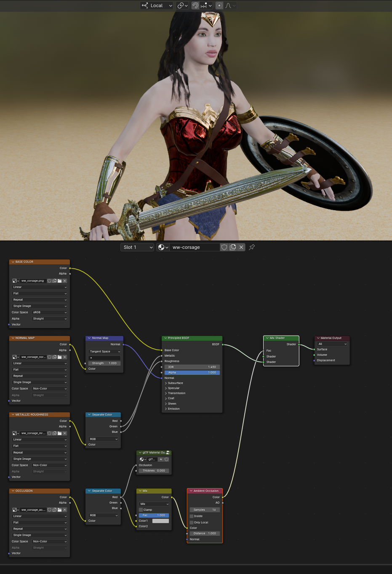The image size is (392, 574).
Task: Open the Tangent Space dropdown in Normal Map
Action: tap(104, 352)
